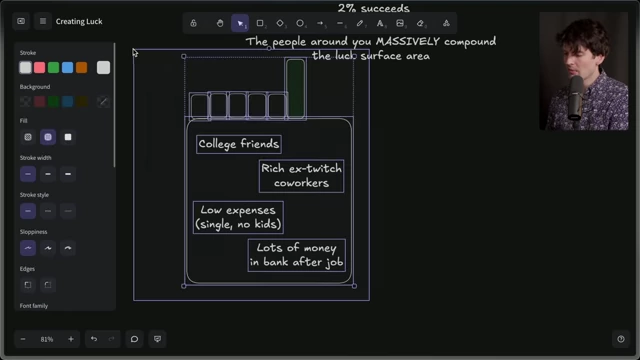Click the properties panel scrollbar
This screenshot has width=640, height=360.
[x=114, y=105]
